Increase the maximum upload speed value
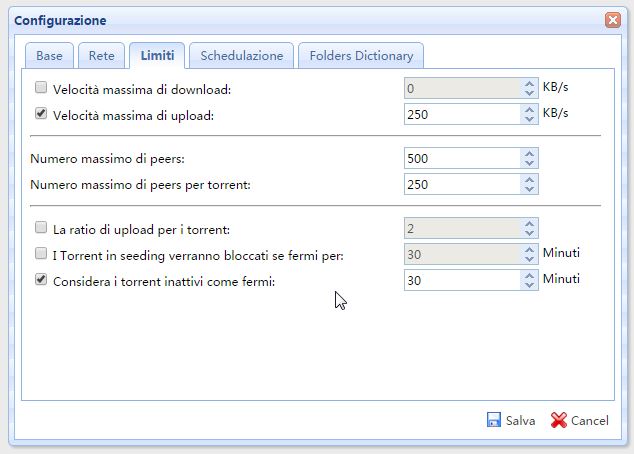 pyautogui.click(x=529, y=109)
